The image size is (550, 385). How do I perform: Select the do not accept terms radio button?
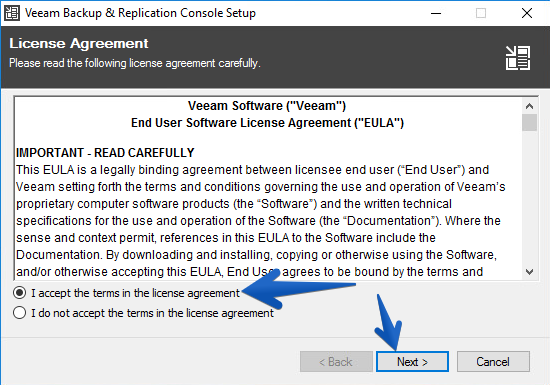19,313
